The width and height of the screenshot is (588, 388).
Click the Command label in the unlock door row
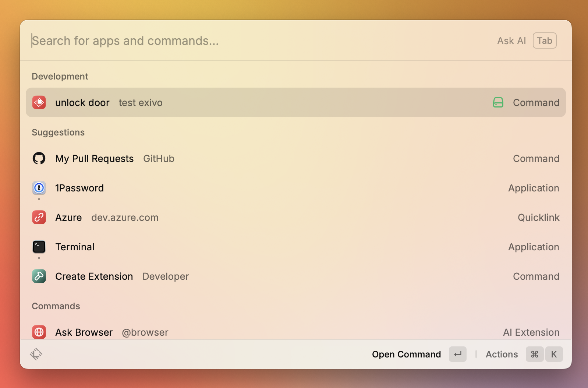pos(536,103)
